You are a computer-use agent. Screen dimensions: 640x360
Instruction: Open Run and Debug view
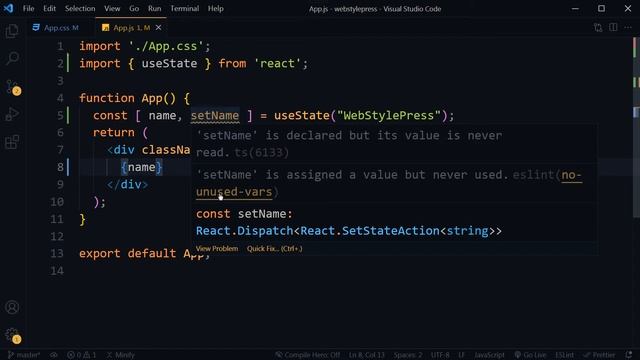click(12, 114)
